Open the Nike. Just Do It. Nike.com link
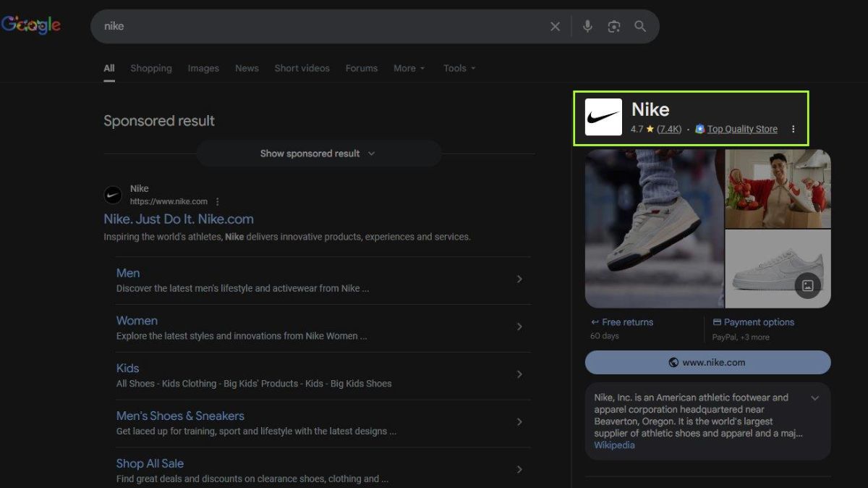Viewport: 868px width, 488px height. click(x=179, y=219)
